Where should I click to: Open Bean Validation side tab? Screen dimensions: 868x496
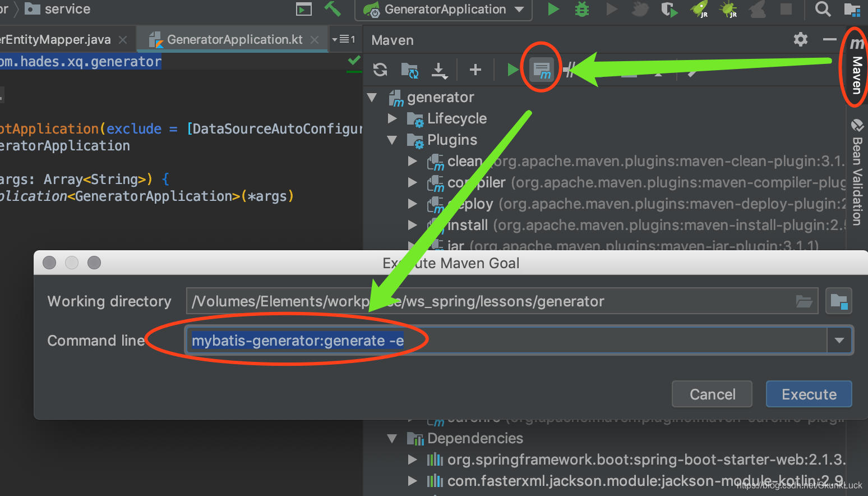pos(857,172)
